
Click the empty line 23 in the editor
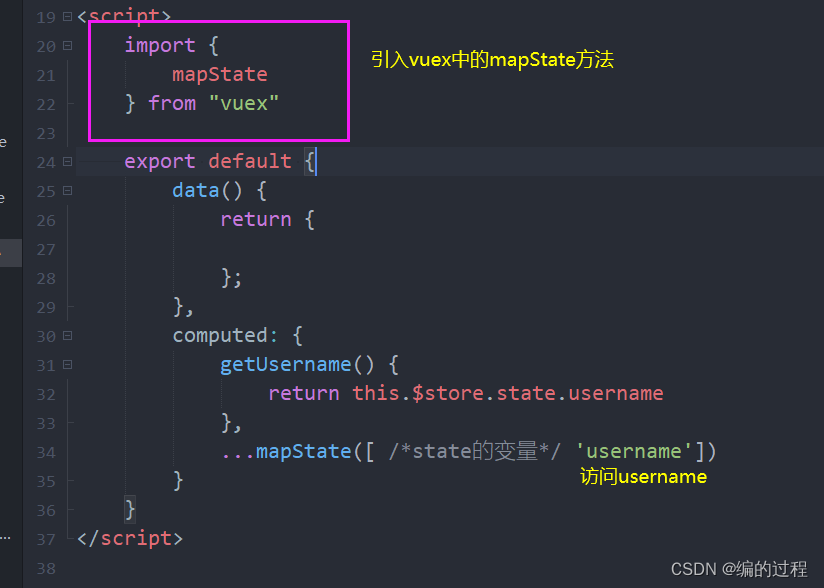click(450, 133)
